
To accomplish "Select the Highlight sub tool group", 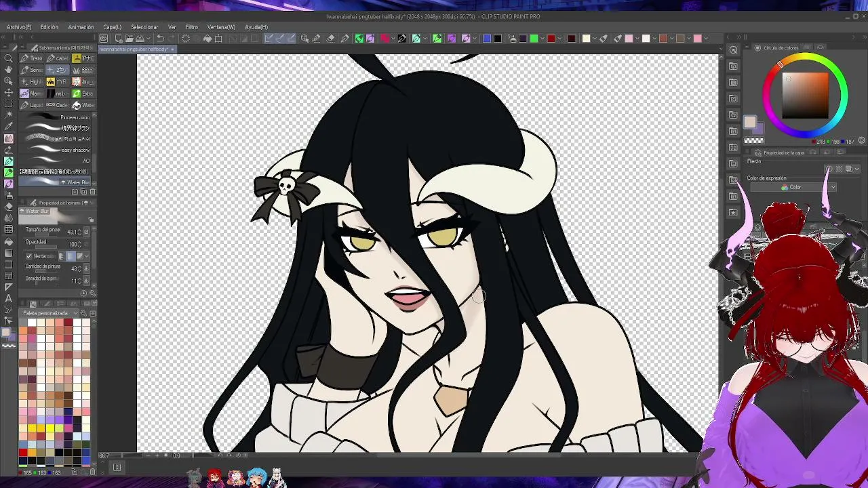I will click(31, 82).
